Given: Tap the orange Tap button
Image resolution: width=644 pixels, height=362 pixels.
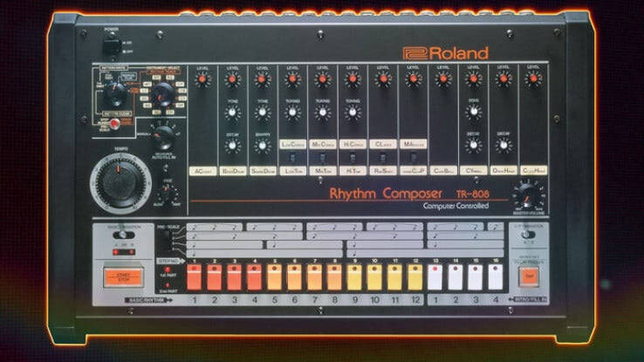Looking at the screenshot, I should click(529, 277).
